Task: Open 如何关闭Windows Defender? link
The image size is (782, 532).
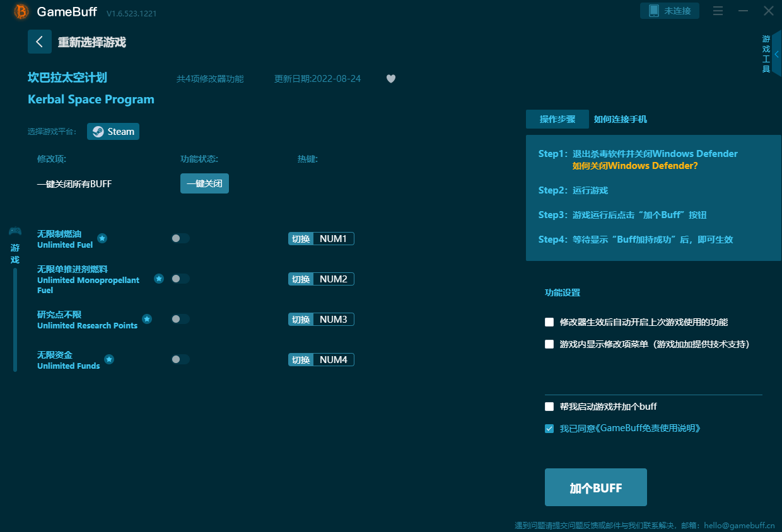Action: coord(635,166)
